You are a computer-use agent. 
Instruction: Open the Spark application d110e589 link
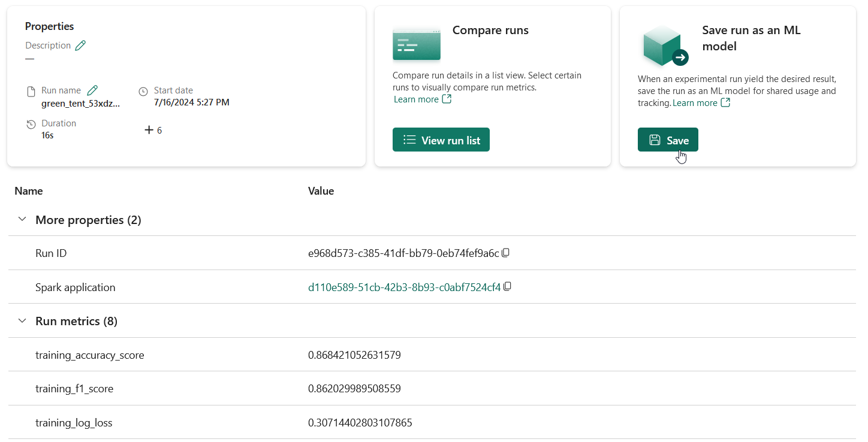[x=404, y=287]
